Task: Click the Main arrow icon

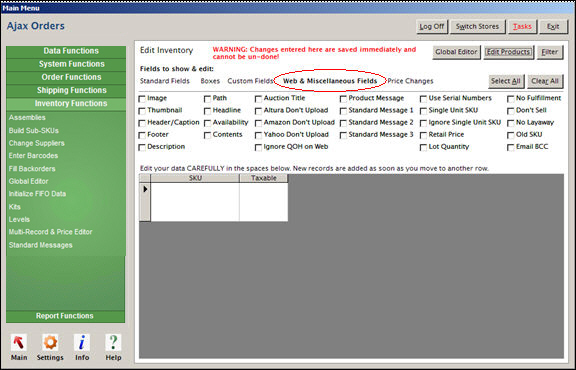Action: click(x=19, y=342)
